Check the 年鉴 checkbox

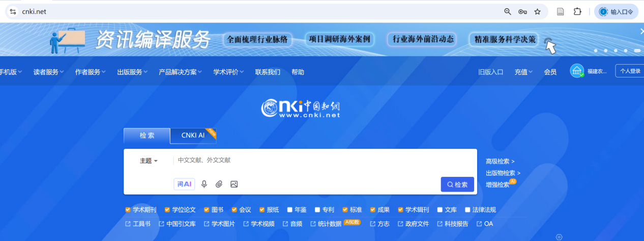(x=289, y=209)
